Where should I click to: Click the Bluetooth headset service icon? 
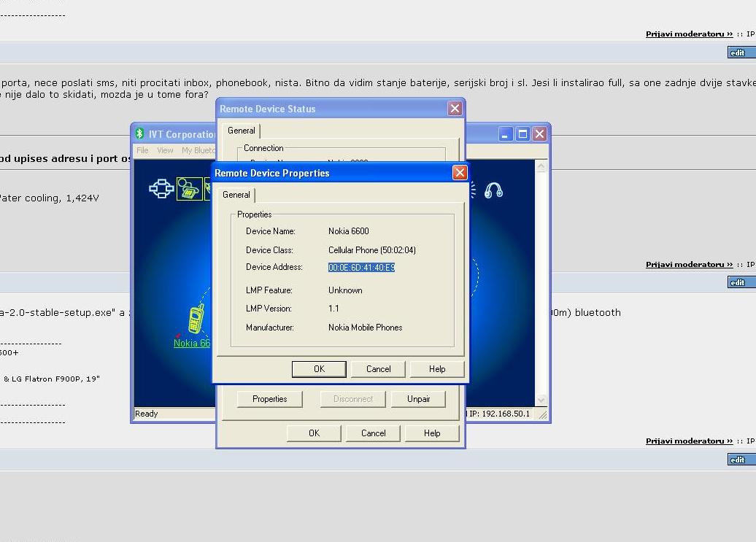494,190
